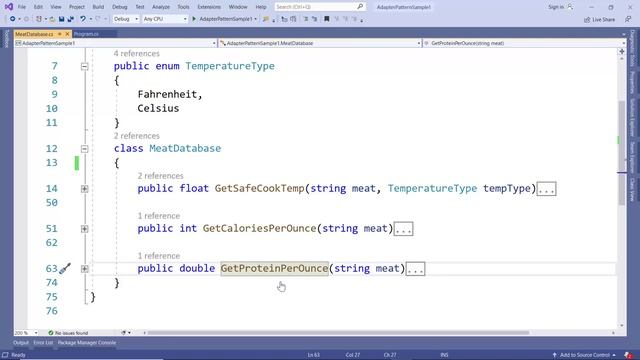Click the code cleanup broom icon

[123, 333]
